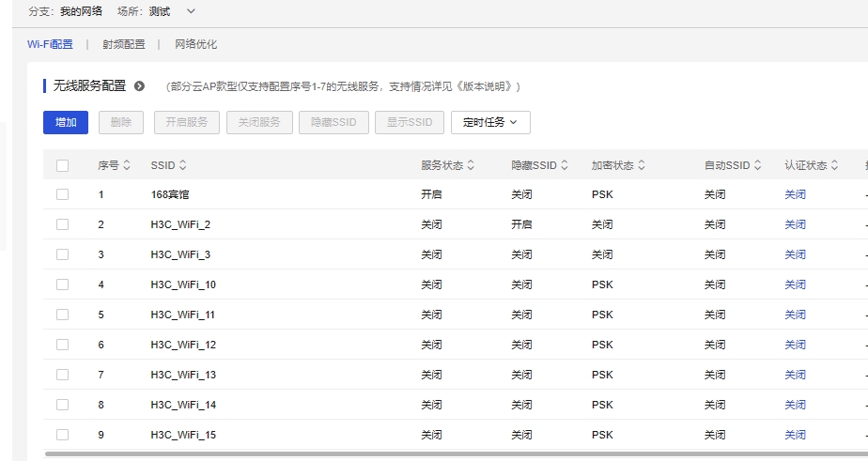Sort by SSID column sort icon
The height and width of the screenshot is (461, 868).
point(183,165)
